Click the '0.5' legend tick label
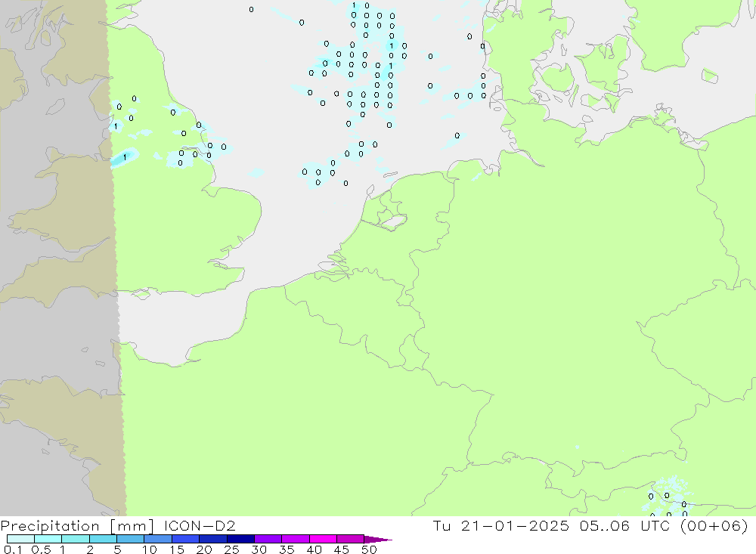 pos(41,549)
